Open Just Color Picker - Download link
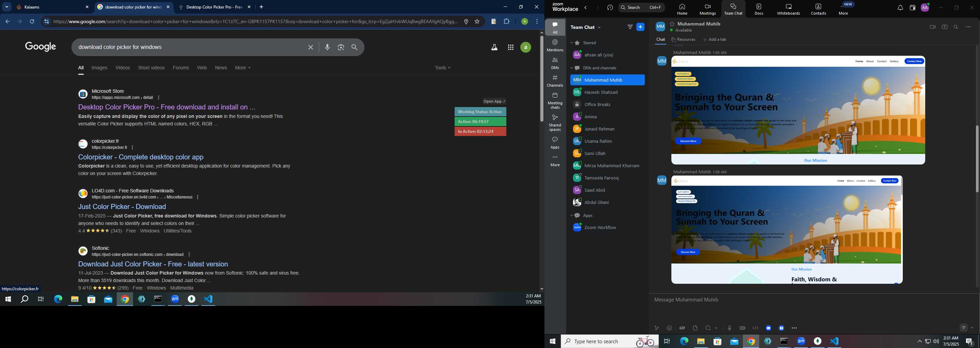Screen dimensions: 980x348 122,207
